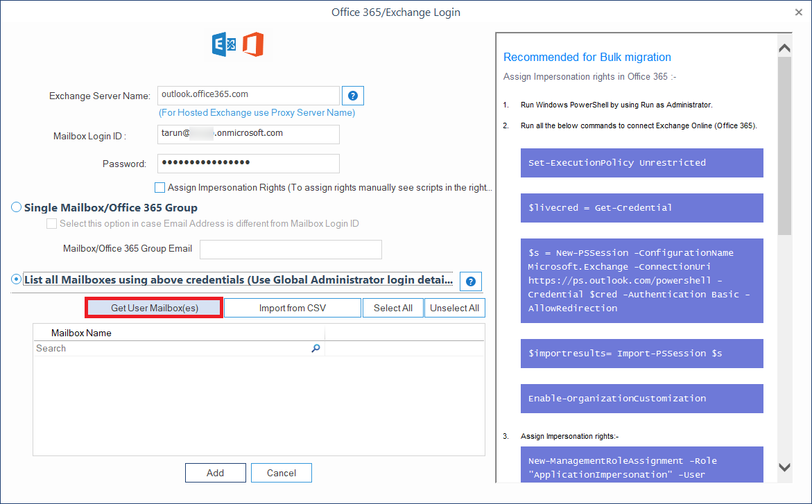Select Single Mailbox/Office 365 Group option
812x504 pixels.
click(17, 207)
